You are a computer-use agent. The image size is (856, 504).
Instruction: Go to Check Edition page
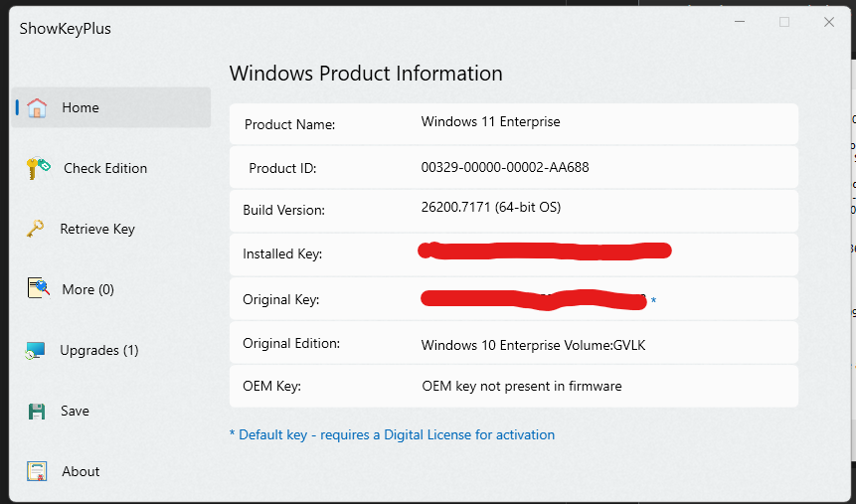pyautogui.click(x=105, y=168)
